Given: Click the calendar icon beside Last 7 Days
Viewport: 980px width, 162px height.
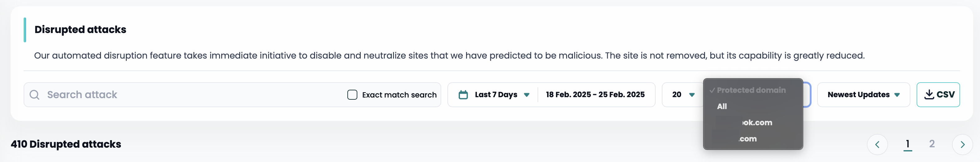Looking at the screenshot, I should click(463, 94).
